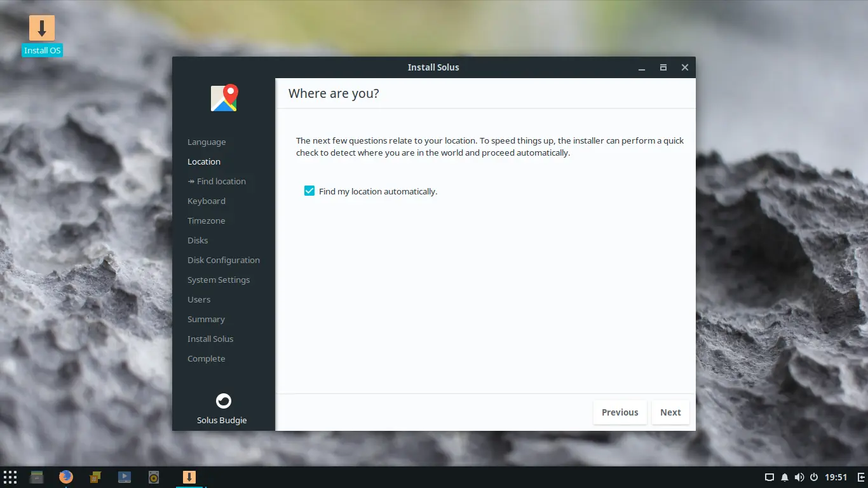Click the Solus Budgie logo icon

[223, 401]
